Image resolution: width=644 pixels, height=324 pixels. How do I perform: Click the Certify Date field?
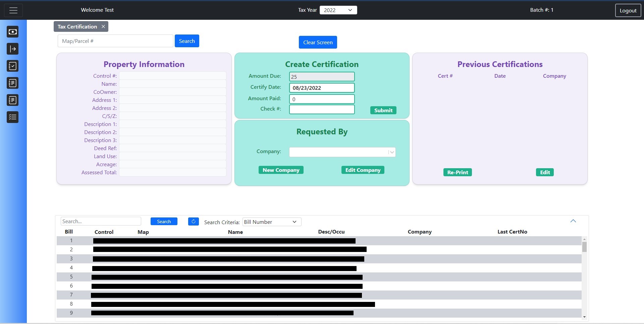pyautogui.click(x=322, y=88)
